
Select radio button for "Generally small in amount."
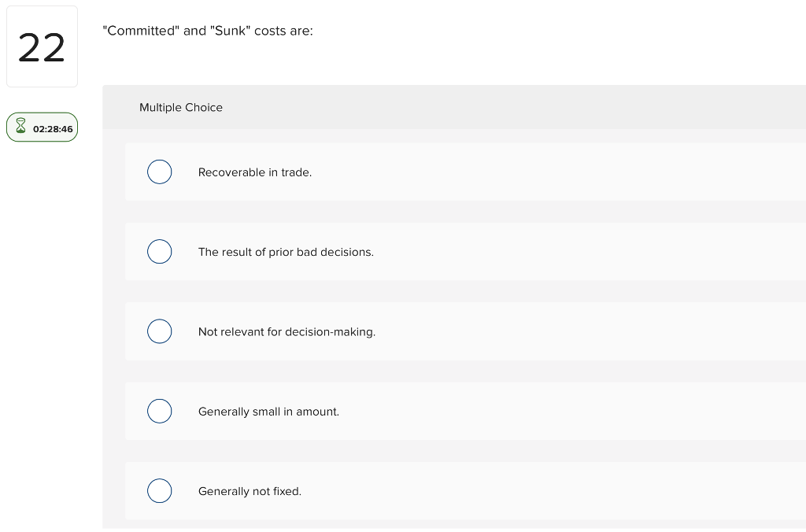(160, 411)
